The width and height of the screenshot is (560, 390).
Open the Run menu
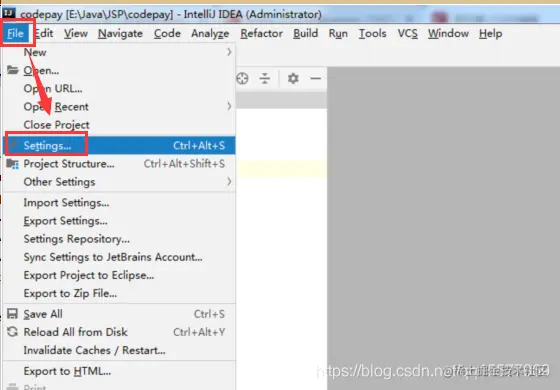coord(338,34)
